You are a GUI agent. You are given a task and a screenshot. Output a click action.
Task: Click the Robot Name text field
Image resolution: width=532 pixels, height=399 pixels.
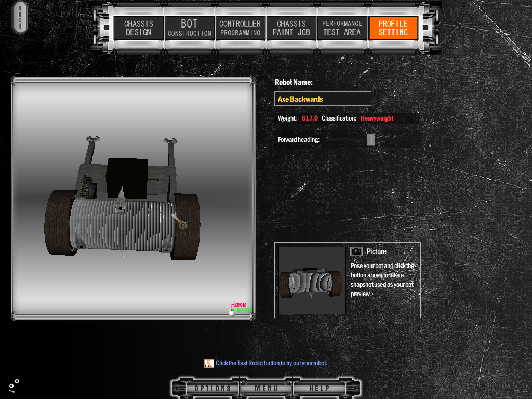[x=323, y=99]
